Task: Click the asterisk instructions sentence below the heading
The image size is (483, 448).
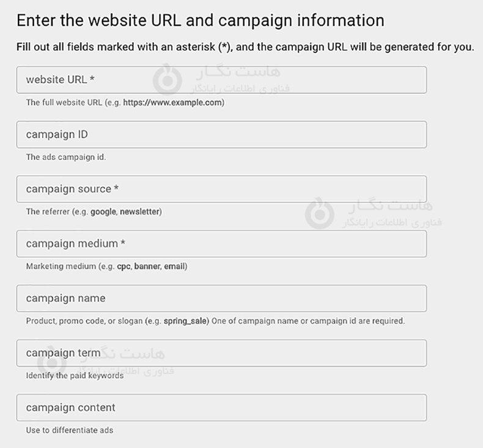Action: tap(245, 47)
